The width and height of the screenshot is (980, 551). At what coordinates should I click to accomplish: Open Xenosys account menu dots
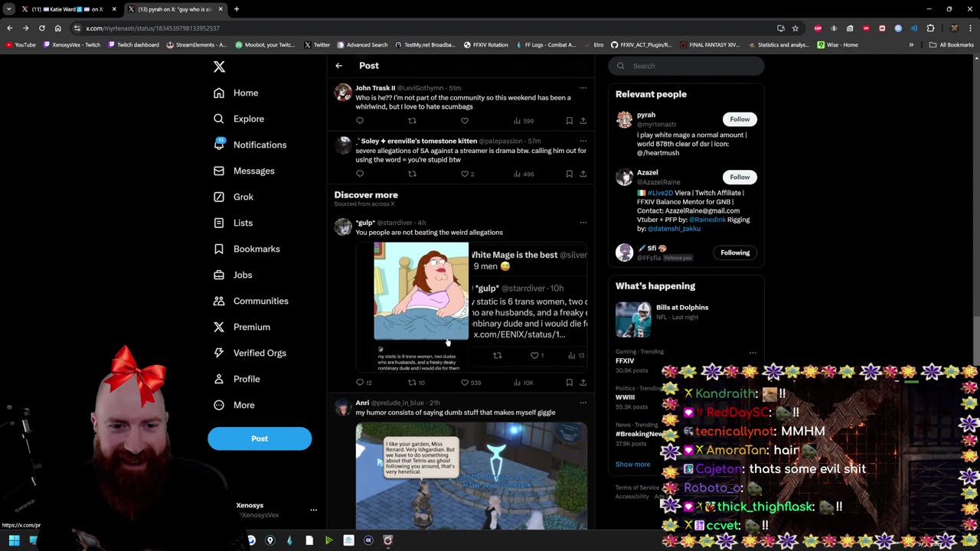tap(313, 510)
